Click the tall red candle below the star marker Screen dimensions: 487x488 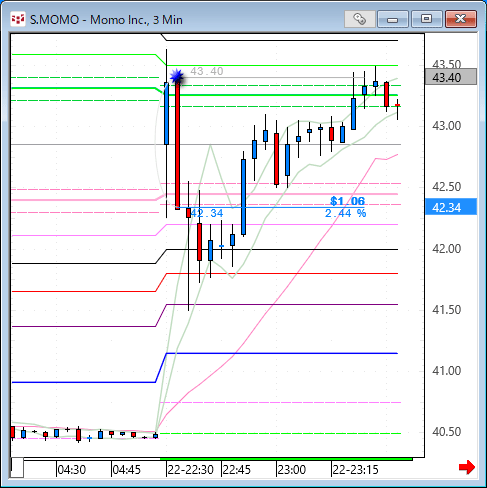pos(178,145)
